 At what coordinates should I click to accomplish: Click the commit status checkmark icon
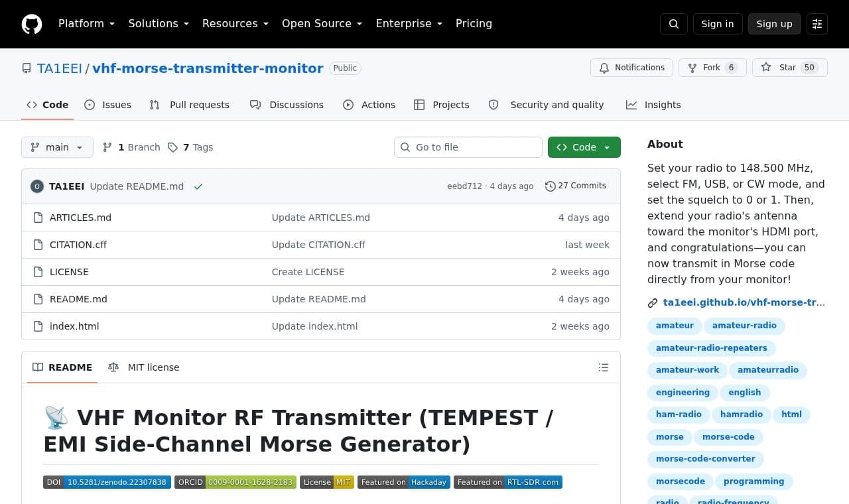click(198, 186)
